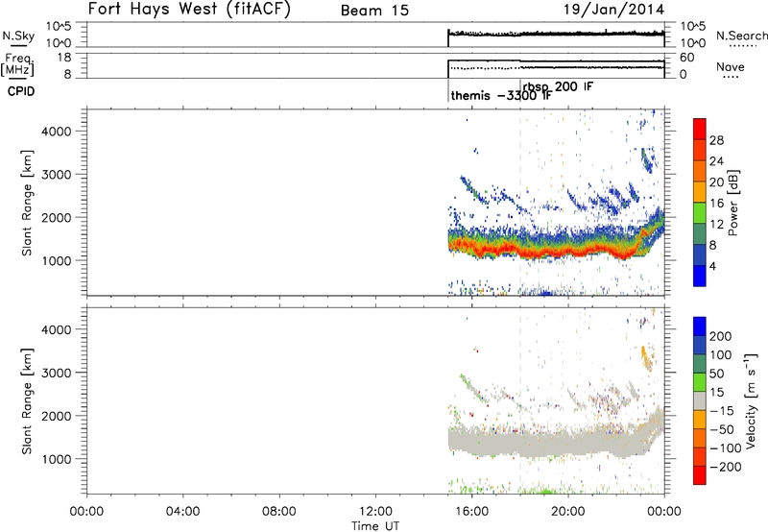Select the 'N.Search' legend label
Screen dimensions: 768x532
pos(741,36)
